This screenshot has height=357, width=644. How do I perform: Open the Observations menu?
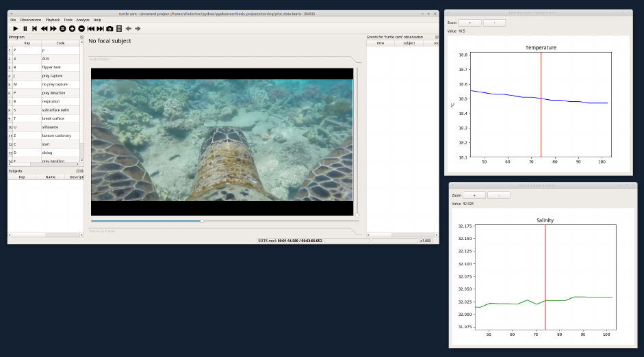pos(31,20)
